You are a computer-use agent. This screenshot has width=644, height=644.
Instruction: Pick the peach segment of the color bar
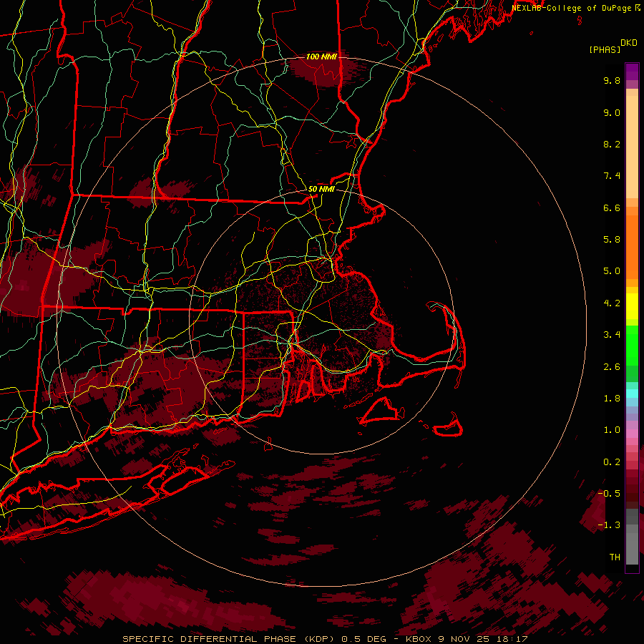[x=632, y=147]
